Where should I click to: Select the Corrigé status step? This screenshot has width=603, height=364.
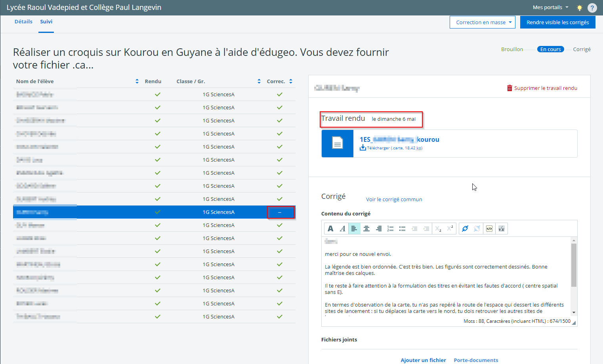coord(582,50)
